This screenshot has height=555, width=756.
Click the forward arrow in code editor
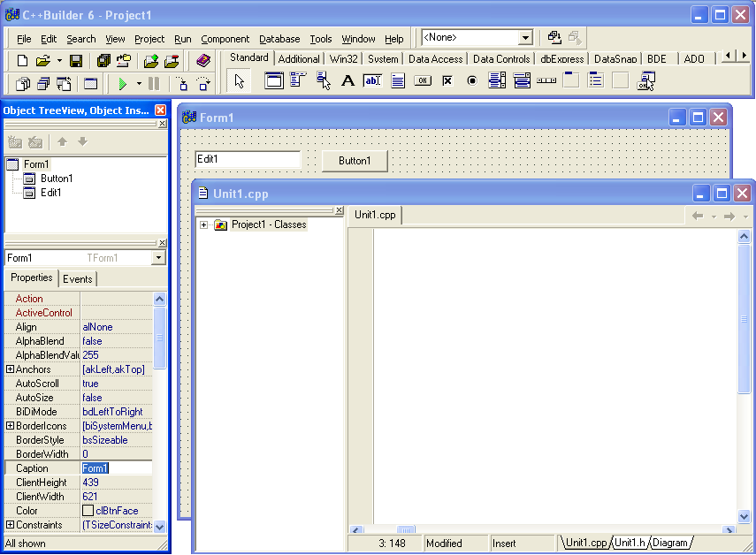729,217
